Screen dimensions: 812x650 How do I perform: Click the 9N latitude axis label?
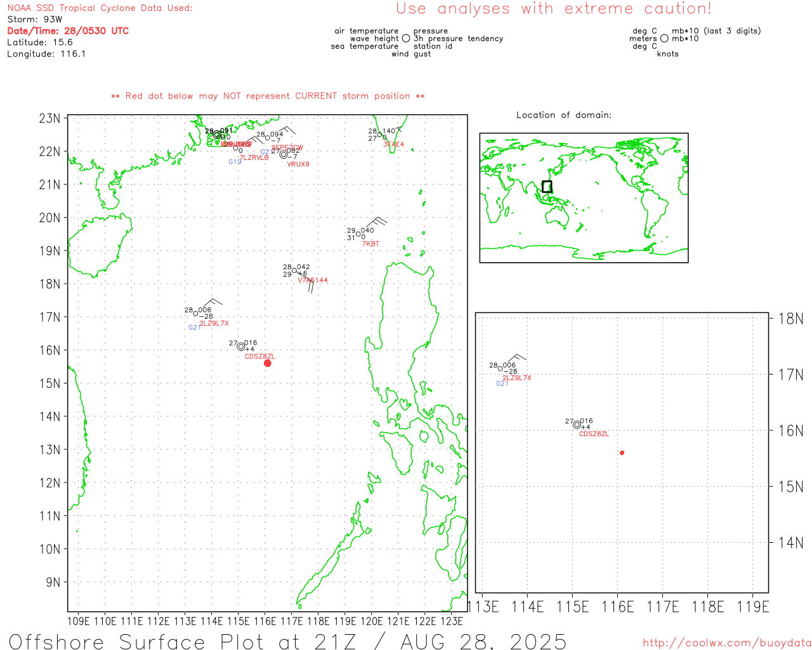click(53, 582)
